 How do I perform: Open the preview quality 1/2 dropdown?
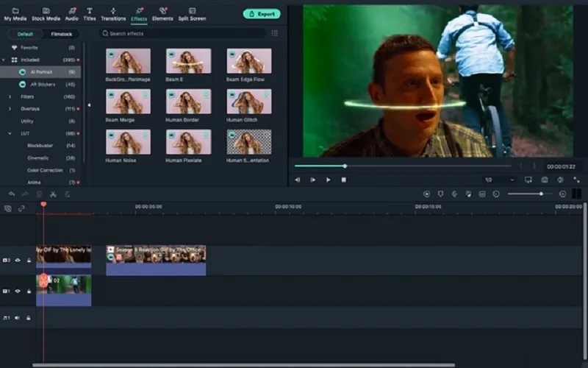coord(499,180)
